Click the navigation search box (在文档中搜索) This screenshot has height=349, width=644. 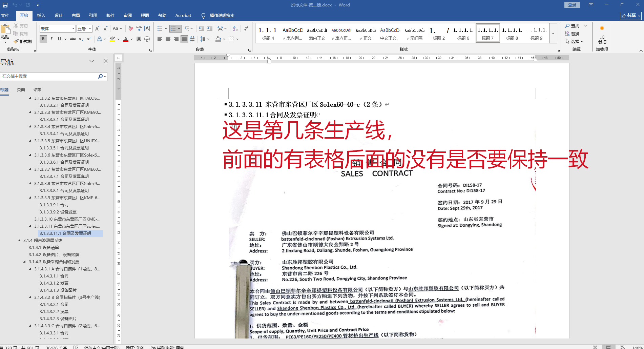pyautogui.click(x=49, y=76)
